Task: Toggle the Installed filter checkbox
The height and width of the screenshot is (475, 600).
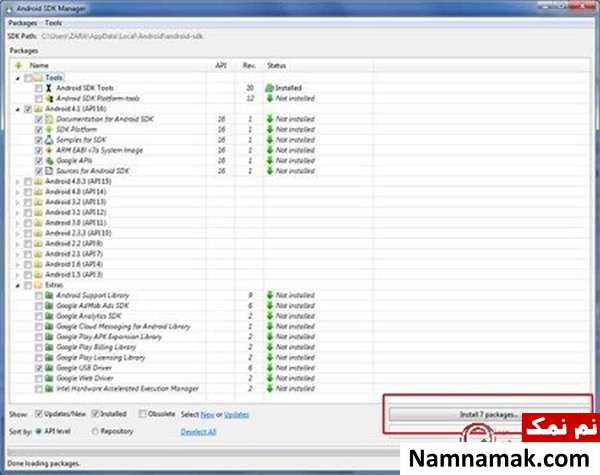Action: (95, 414)
